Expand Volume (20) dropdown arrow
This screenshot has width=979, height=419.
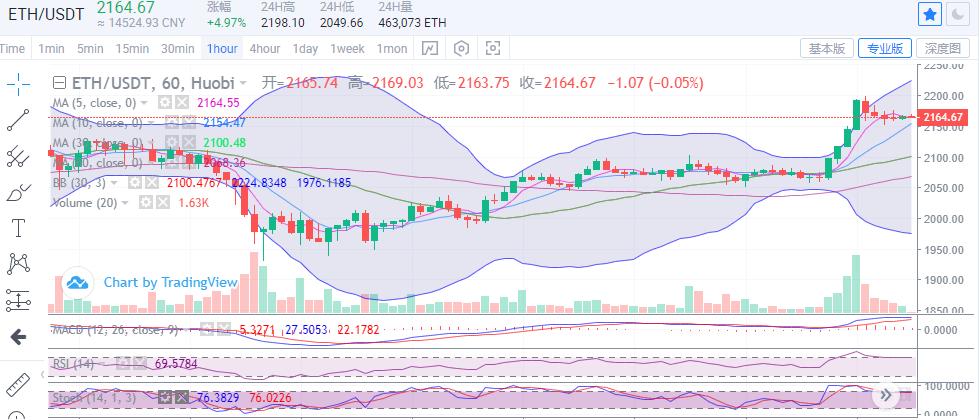point(125,203)
